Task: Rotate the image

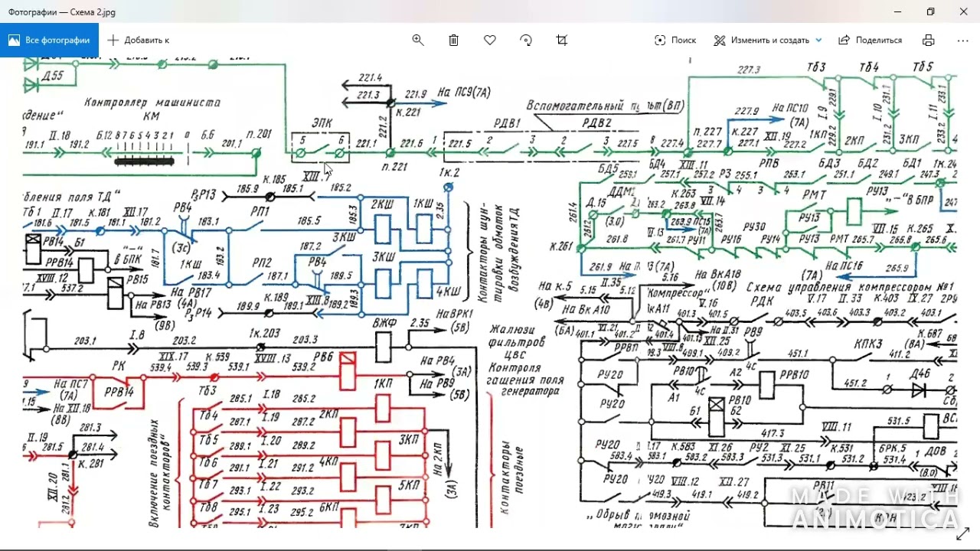Action: click(x=526, y=40)
